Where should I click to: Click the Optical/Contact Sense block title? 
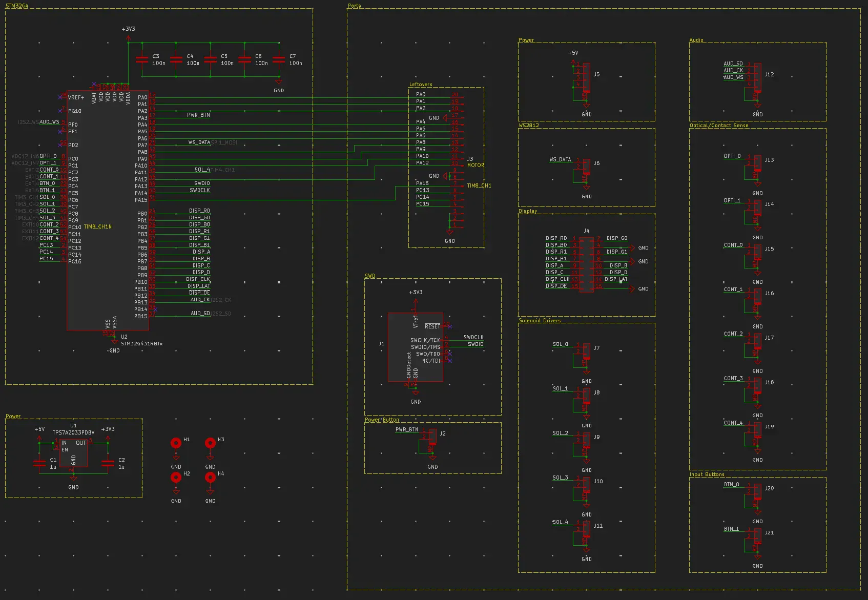tap(719, 126)
